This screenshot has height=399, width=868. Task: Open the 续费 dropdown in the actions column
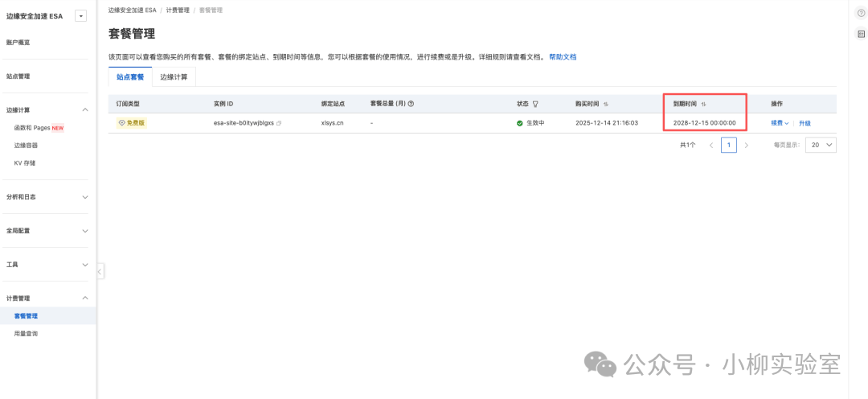pos(780,123)
